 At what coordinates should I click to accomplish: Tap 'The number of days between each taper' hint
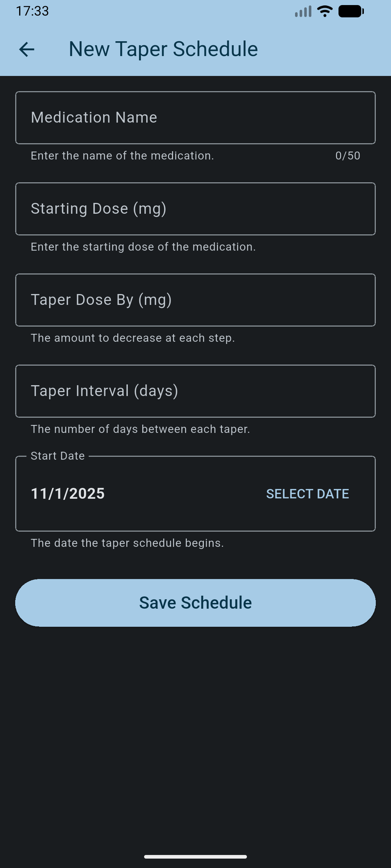[140, 429]
